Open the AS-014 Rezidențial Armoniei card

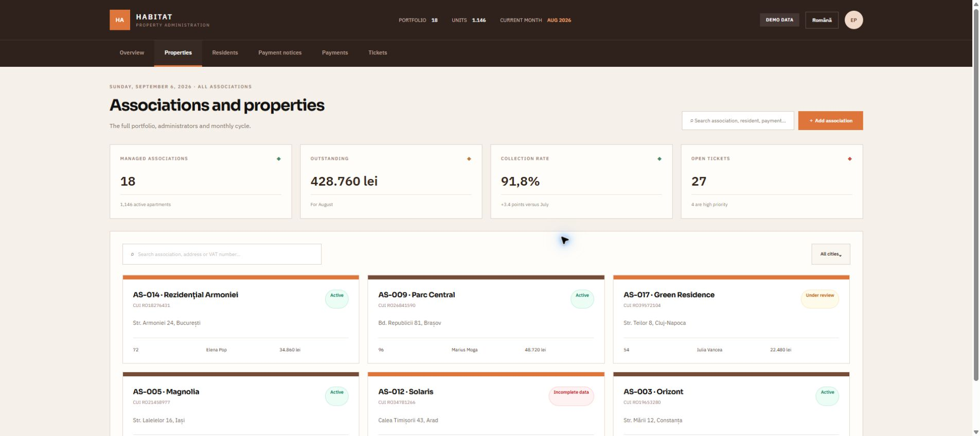(x=241, y=319)
